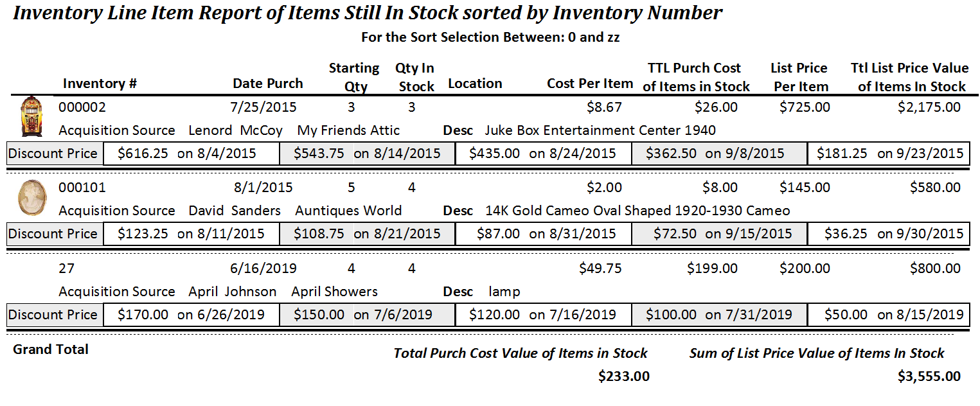
Task: Click the $616.25 on 8/4/2015 discount cell
Action: [191, 154]
